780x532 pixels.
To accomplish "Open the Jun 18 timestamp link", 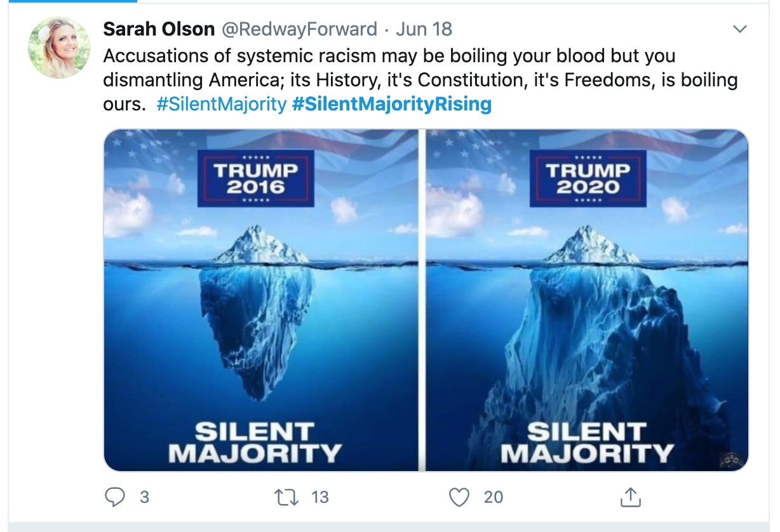I will pos(424,29).
